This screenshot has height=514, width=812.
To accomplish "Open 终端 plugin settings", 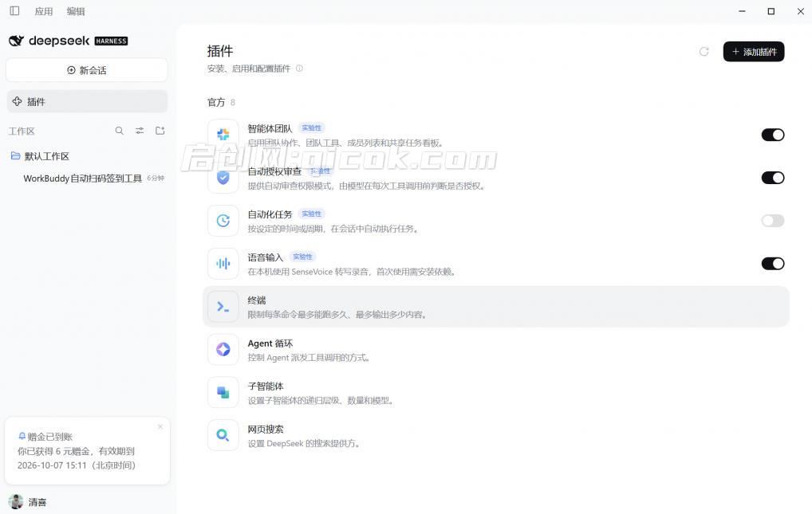I will tap(495, 307).
